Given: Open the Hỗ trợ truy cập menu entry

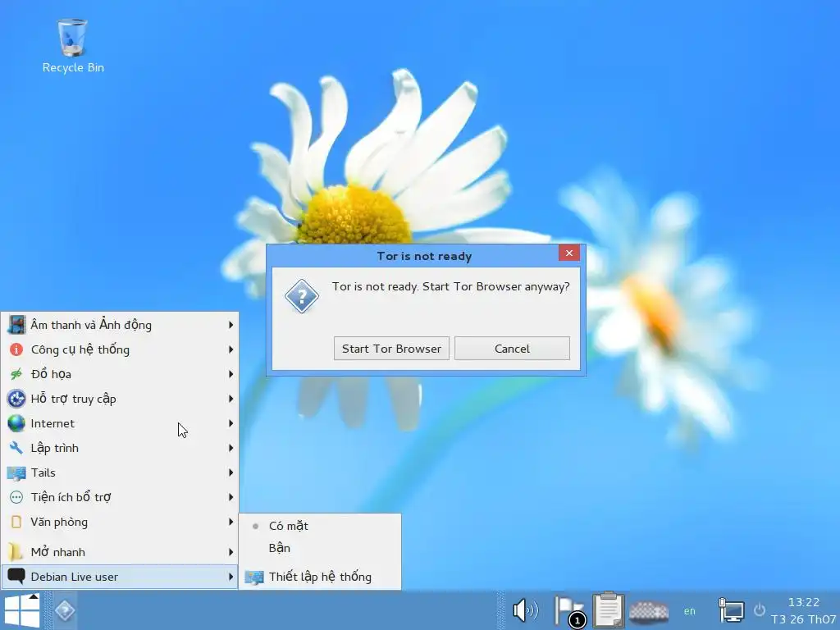Looking at the screenshot, I should click(120, 399).
